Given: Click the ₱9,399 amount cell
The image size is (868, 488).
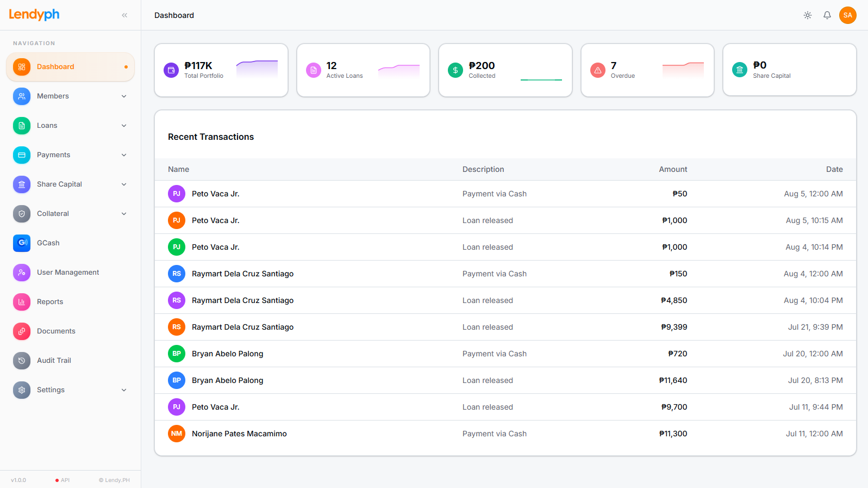Looking at the screenshot, I should click(x=674, y=327).
